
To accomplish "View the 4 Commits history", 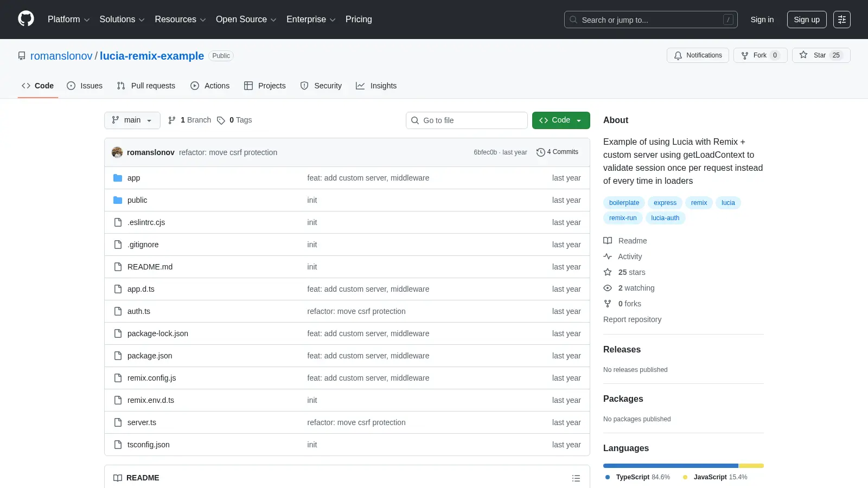I will click(557, 152).
